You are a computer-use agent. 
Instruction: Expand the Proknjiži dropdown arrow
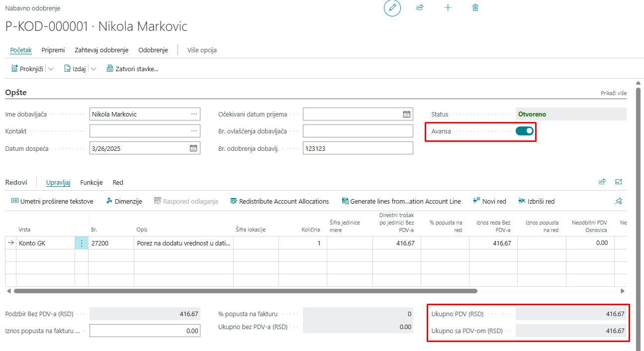pos(51,69)
